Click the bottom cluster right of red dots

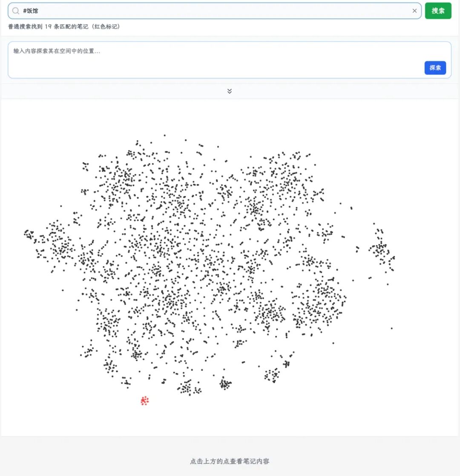(186, 388)
